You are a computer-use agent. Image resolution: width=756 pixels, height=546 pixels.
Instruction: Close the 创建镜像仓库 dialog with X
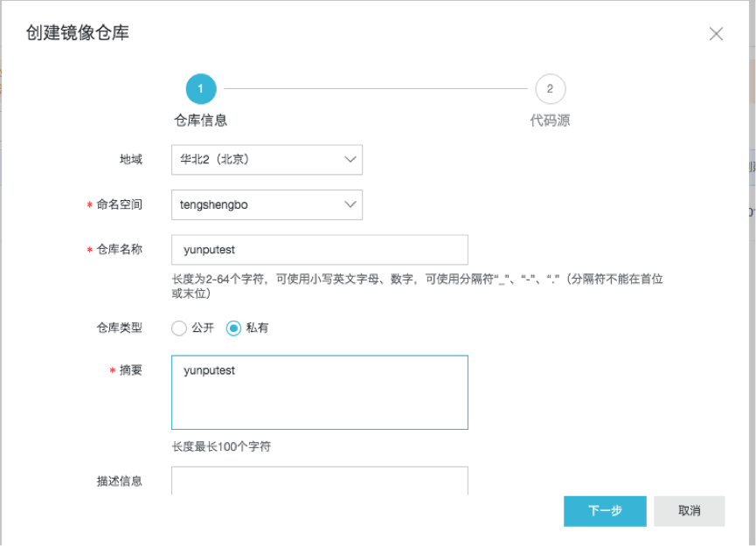coord(716,34)
